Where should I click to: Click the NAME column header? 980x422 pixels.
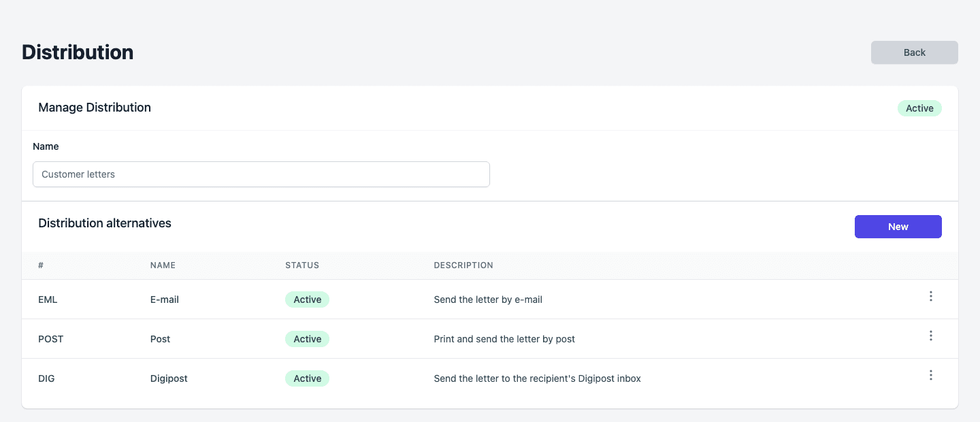[163, 265]
